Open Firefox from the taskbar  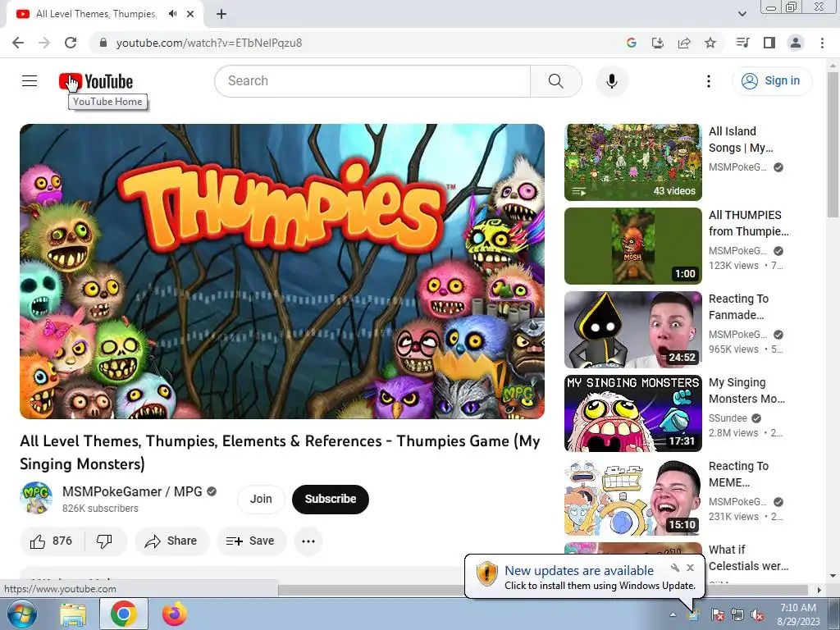174,614
